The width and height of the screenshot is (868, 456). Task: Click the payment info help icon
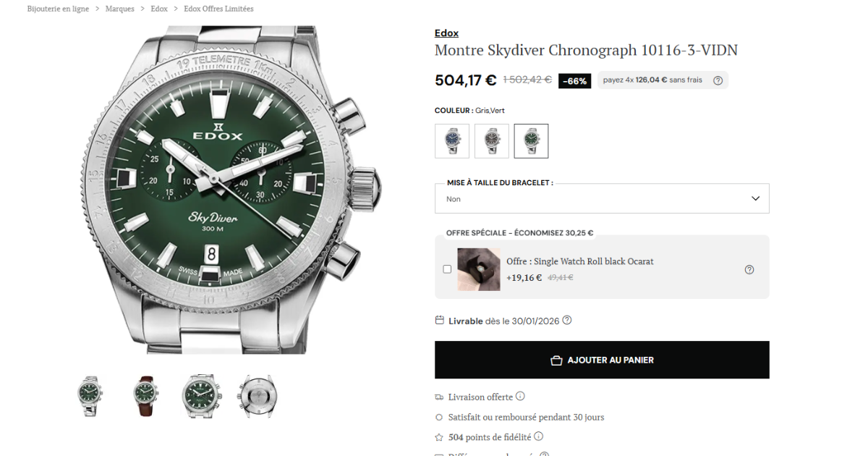pyautogui.click(x=718, y=80)
